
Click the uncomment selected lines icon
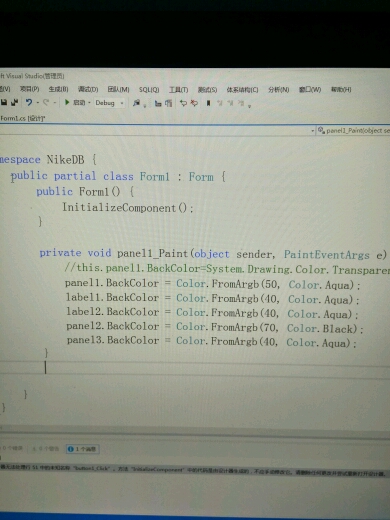point(194,103)
